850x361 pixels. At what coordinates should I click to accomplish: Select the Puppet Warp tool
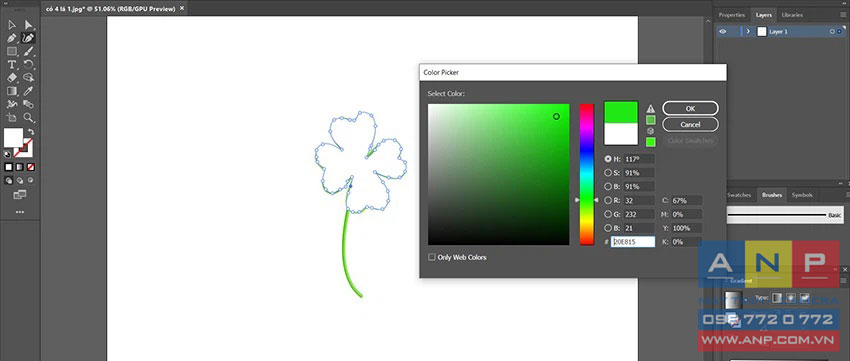tap(12, 104)
